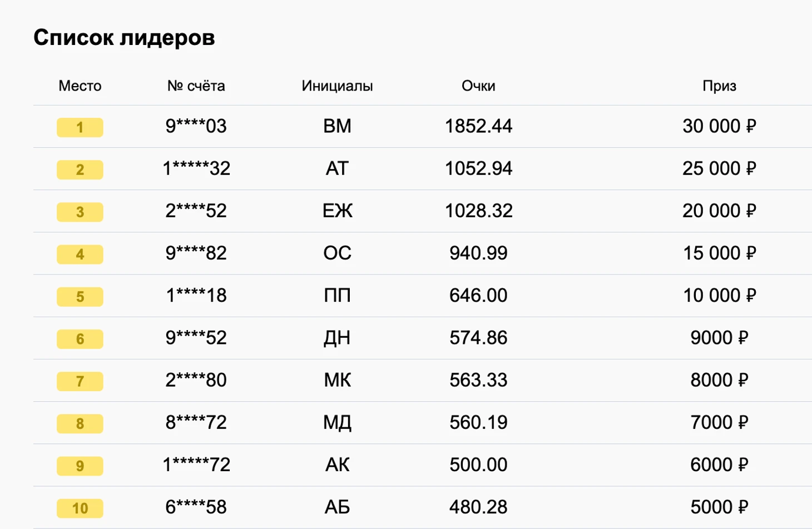Click the "Приз" column header

click(x=719, y=86)
